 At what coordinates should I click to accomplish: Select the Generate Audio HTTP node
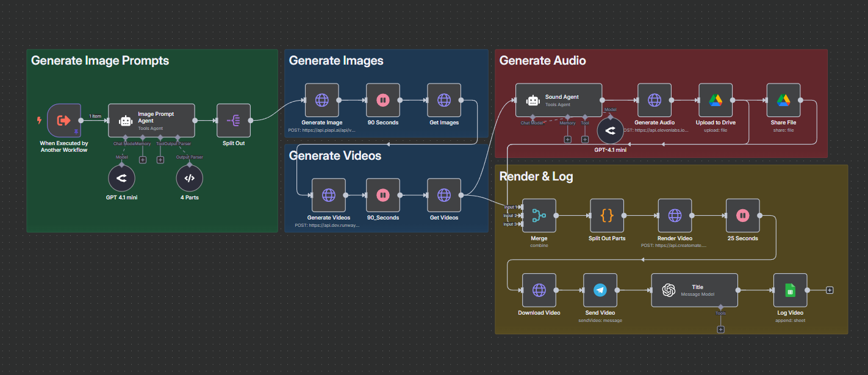(655, 100)
